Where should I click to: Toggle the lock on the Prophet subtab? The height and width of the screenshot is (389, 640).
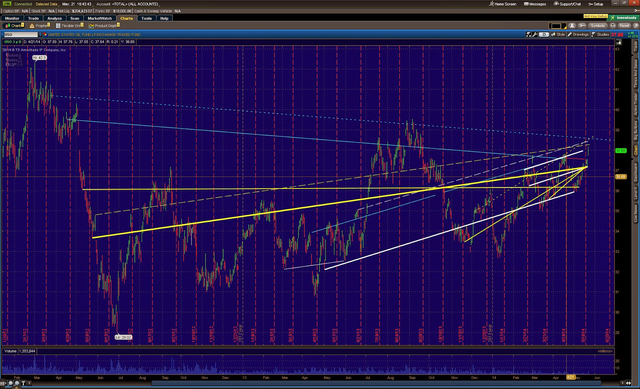coord(49,25)
